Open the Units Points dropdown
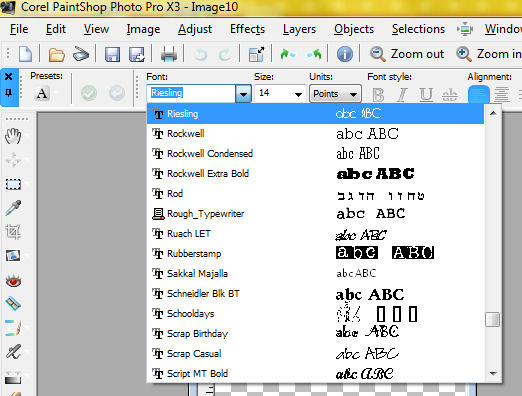 coord(335,94)
